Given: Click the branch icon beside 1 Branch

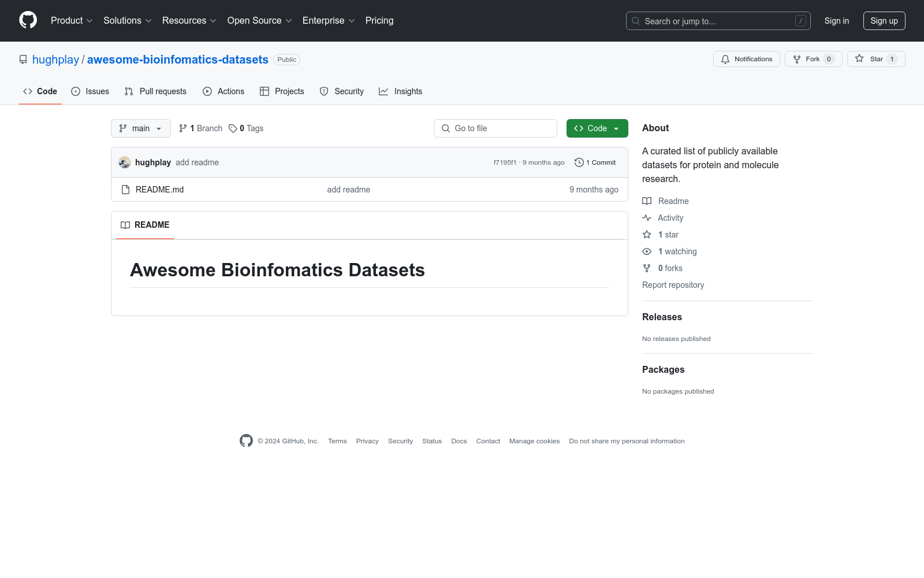Looking at the screenshot, I should [183, 128].
